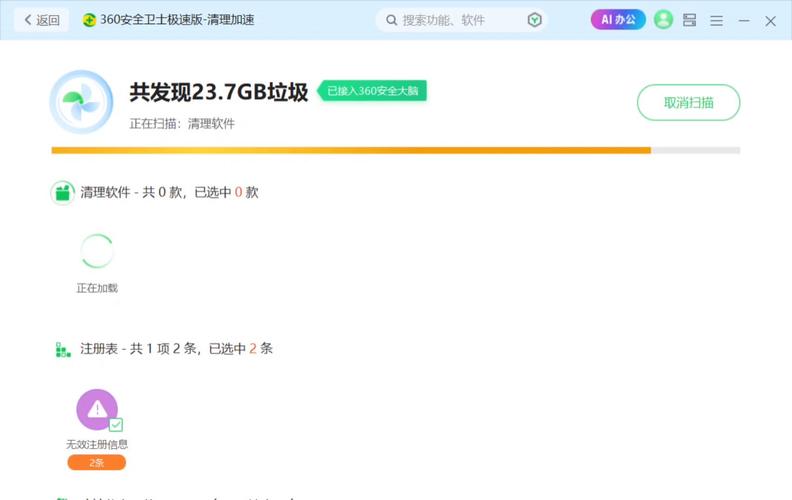Image resolution: width=792 pixels, height=500 pixels.
Task: Click the 清理软件 section icon
Action: tap(63, 192)
